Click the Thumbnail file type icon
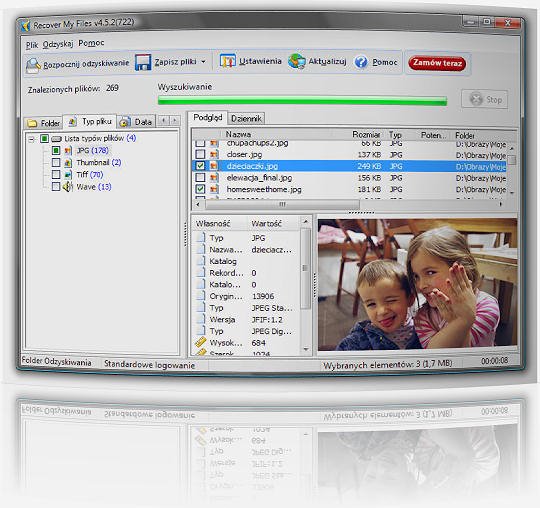Image resolution: width=540 pixels, height=508 pixels. (68, 163)
